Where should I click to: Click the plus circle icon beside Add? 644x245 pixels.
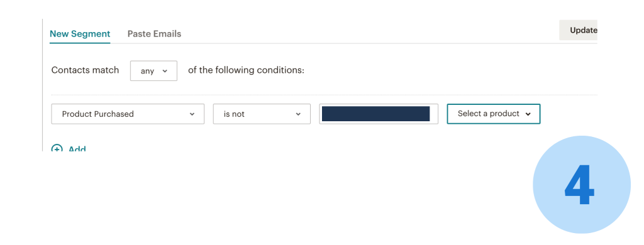click(x=57, y=148)
